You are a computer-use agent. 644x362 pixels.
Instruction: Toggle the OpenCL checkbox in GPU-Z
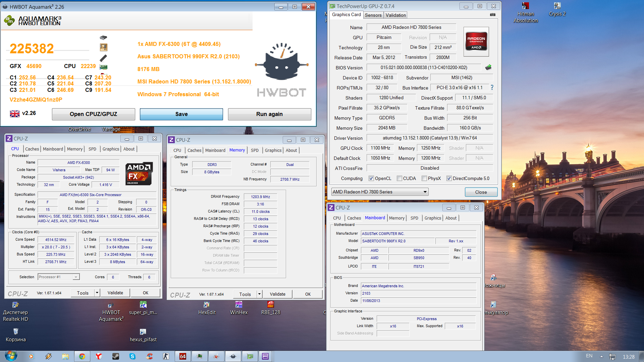pos(371,178)
